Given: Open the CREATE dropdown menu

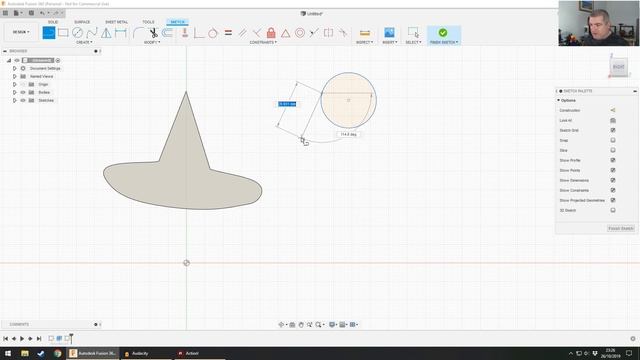Looking at the screenshot, I should [x=84, y=42].
